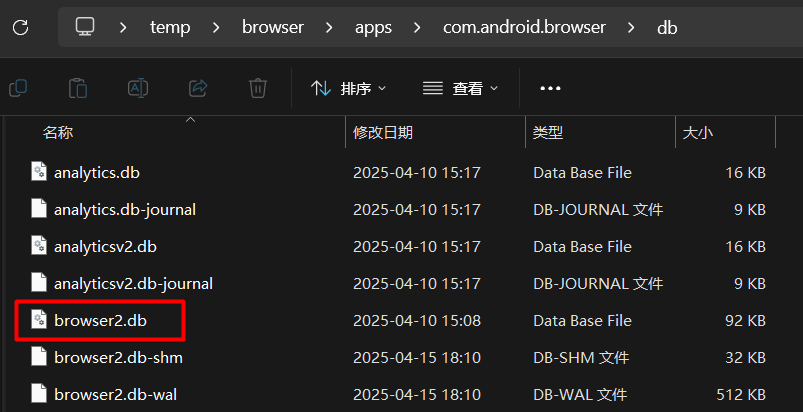Click browser2.db date 2025-04-10 15:08
Screen dimensions: 803x412
tap(417, 321)
